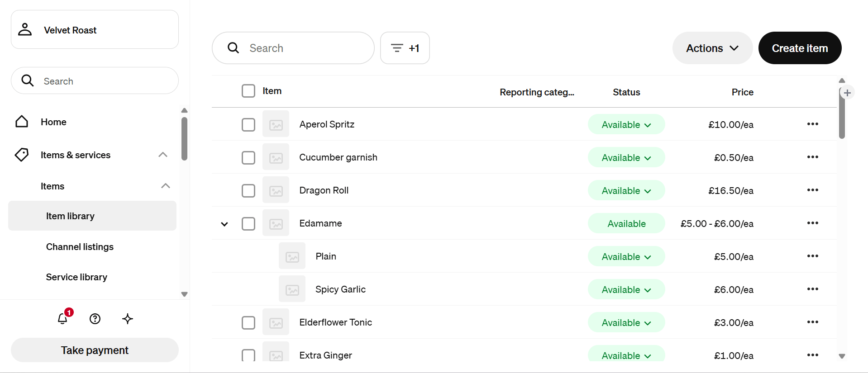Open the more options menu for Plain variation

coord(813,256)
